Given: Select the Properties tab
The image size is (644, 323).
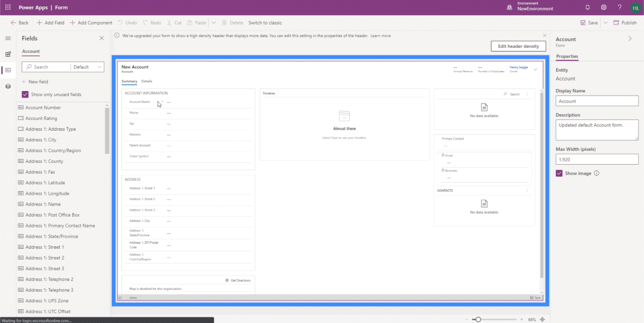Looking at the screenshot, I should pyautogui.click(x=567, y=56).
